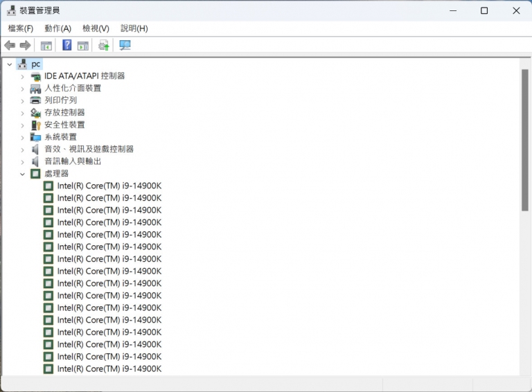
Task: Expand 音效、視訊及遊戲控制器 node
Action: (22, 150)
